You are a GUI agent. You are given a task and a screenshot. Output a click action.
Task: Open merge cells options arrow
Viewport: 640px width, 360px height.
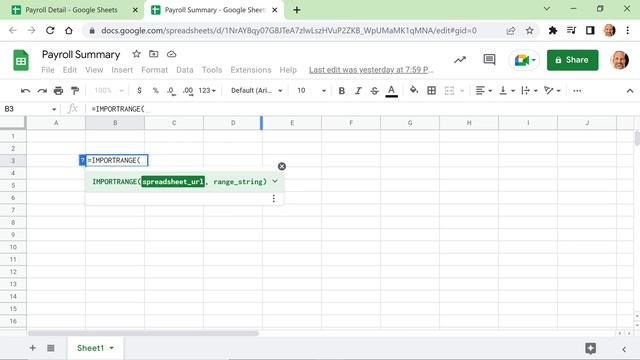click(462, 91)
